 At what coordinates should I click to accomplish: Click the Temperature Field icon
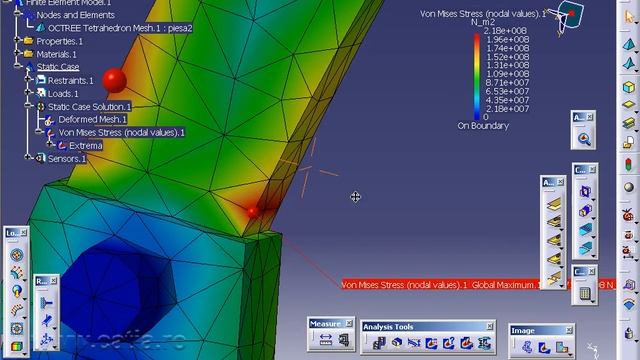click(x=16, y=347)
